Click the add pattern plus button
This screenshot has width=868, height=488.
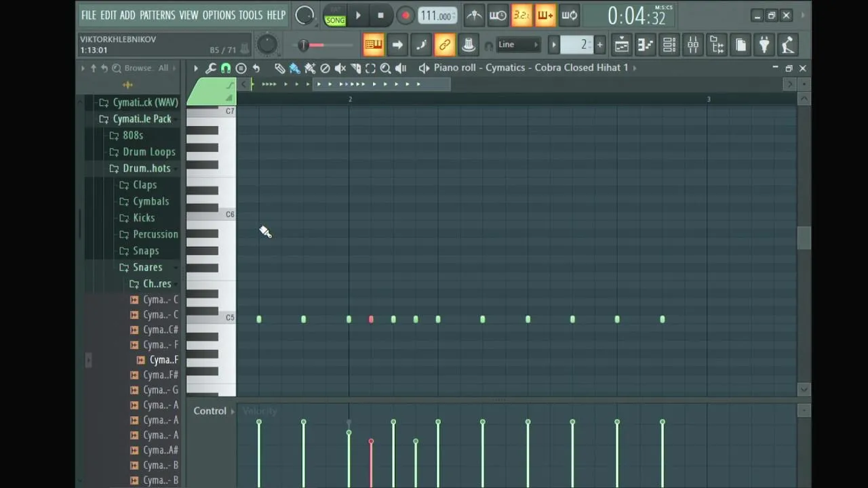point(599,45)
